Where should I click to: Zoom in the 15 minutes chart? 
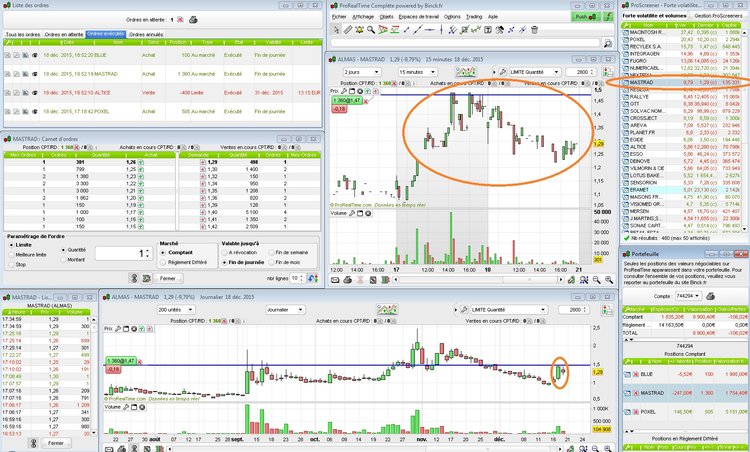pyautogui.click(x=609, y=280)
